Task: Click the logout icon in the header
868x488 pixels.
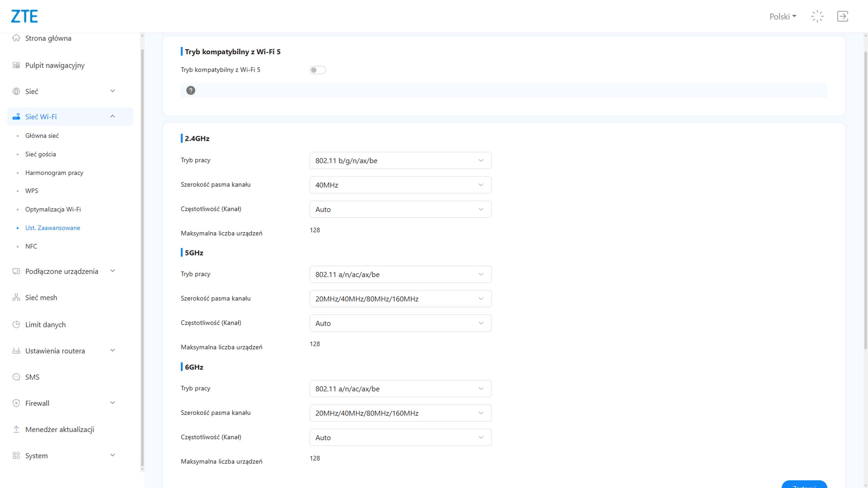Action: [x=842, y=16]
